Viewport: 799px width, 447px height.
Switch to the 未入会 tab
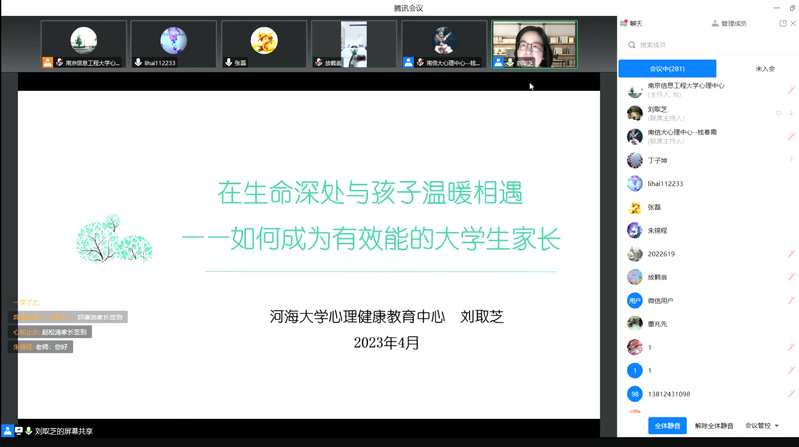click(765, 68)
